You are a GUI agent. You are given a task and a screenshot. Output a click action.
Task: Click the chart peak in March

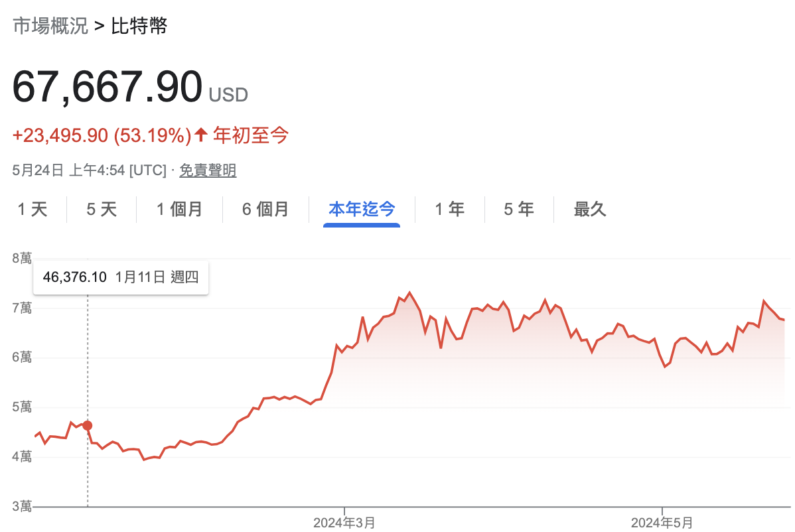pos(410,292)
